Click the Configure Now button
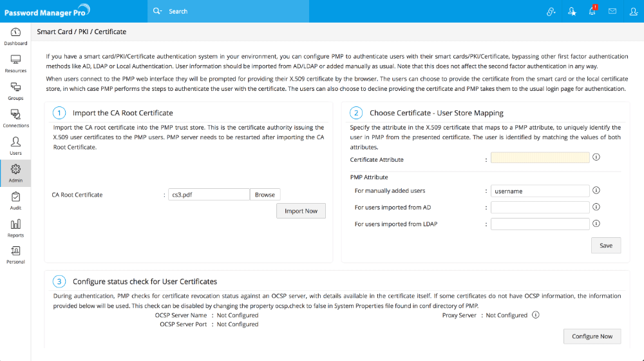Image resolution: width=644 pixels, height=361 pixels. [x=592, y=337]
